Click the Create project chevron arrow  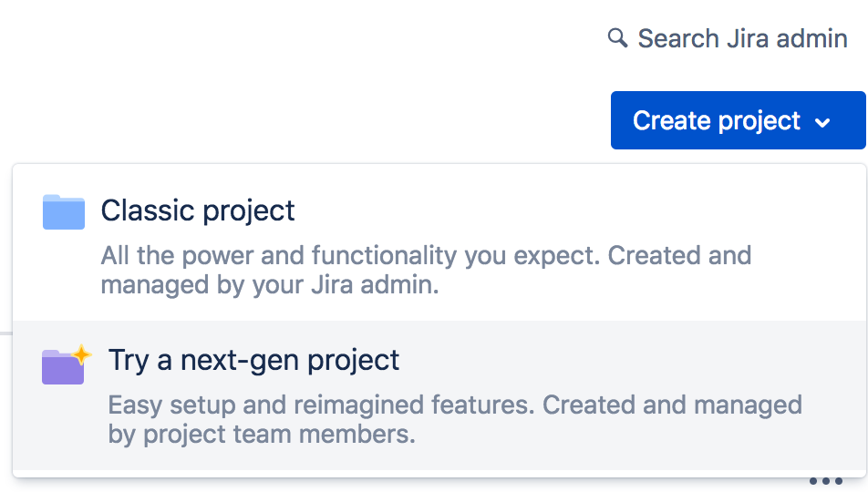point(822,122)
